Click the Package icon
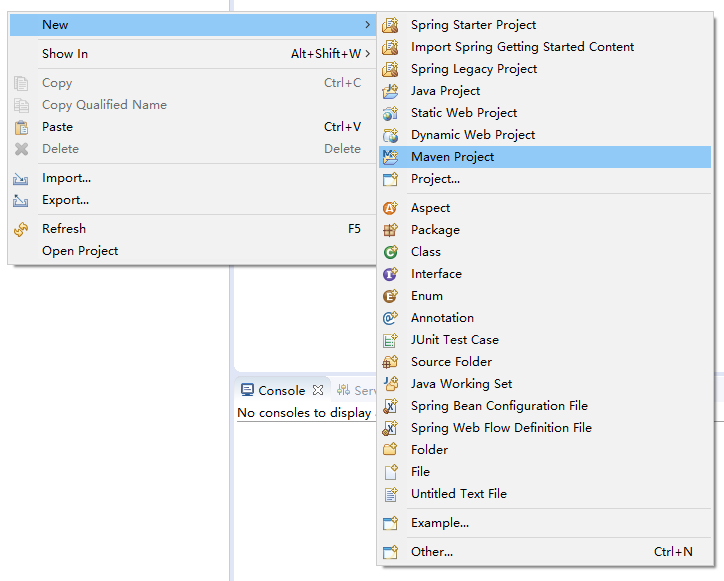 tap(390, 230)
